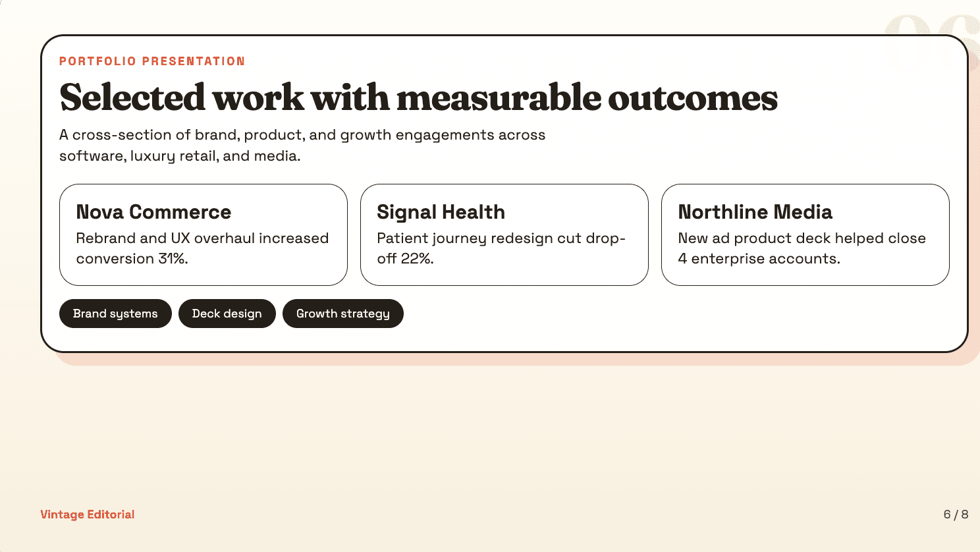Select the Northline Media card
The width and height of the screenshot is (980, 552).
pyautogui.click(x=805, y=235)
